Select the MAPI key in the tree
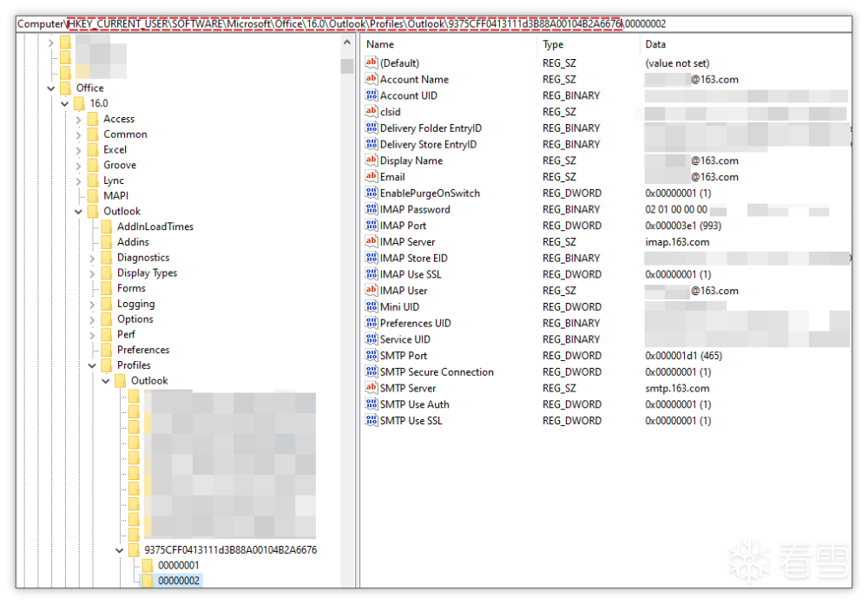 pos(115,196)
